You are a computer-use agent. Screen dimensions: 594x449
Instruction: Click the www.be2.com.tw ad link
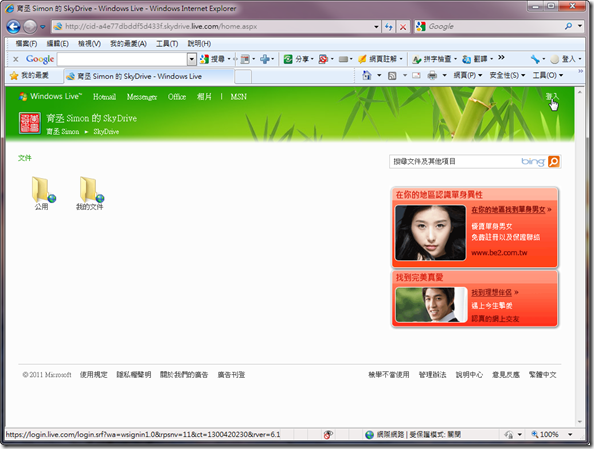[499, 253]
